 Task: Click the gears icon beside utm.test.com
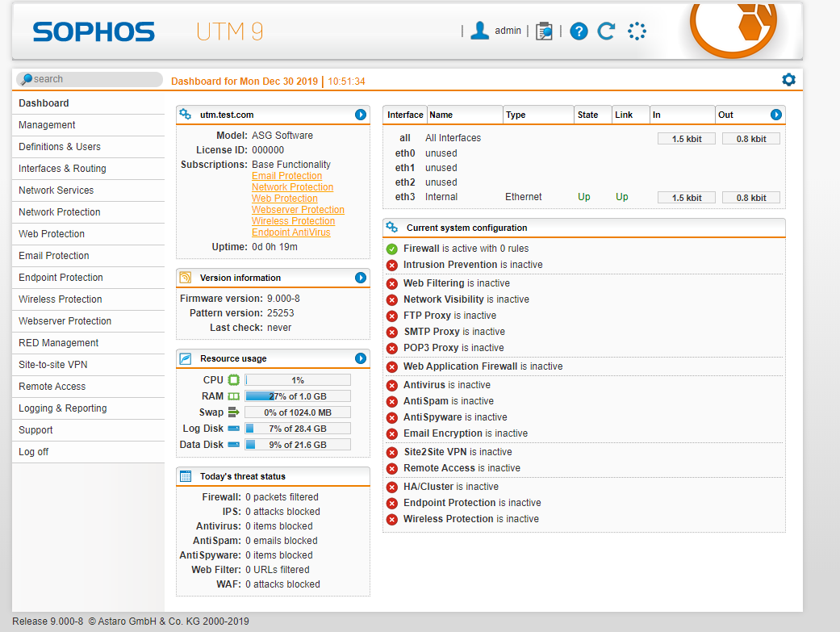click(186, 114)
